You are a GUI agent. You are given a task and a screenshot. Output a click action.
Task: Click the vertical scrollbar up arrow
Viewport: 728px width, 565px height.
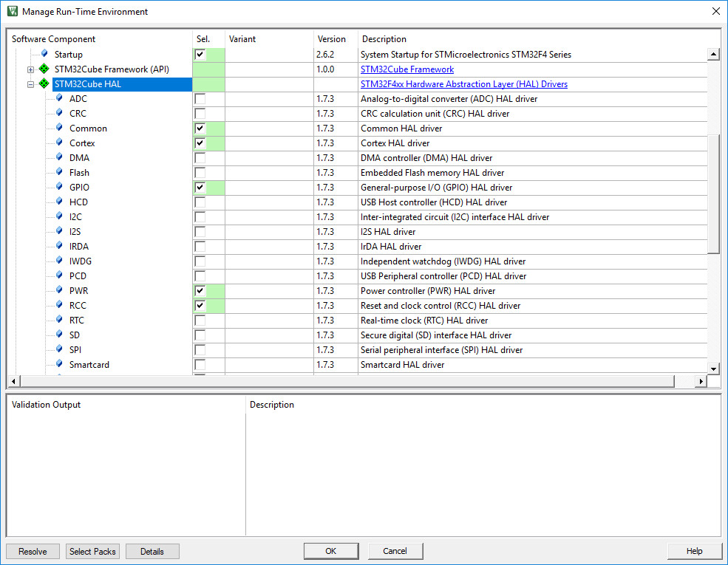(714, 54)
